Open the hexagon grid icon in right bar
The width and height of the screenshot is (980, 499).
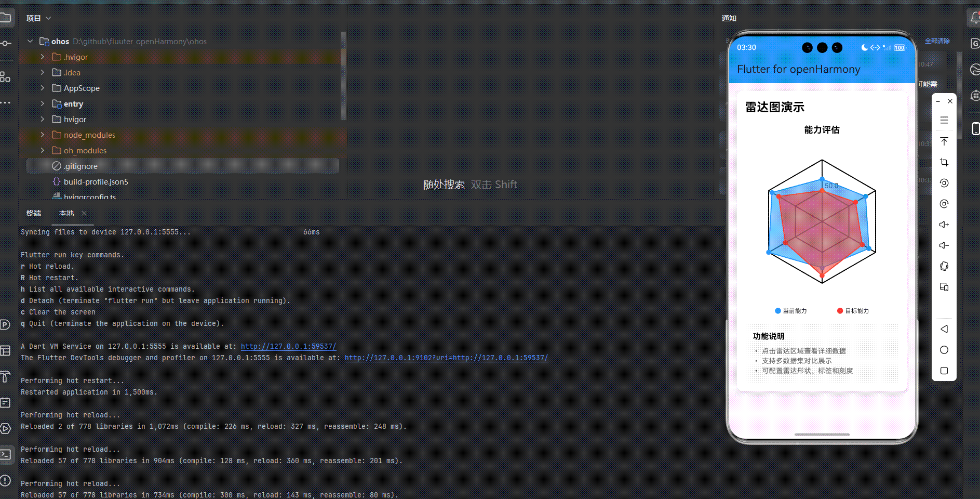click(x=975, y=96)
